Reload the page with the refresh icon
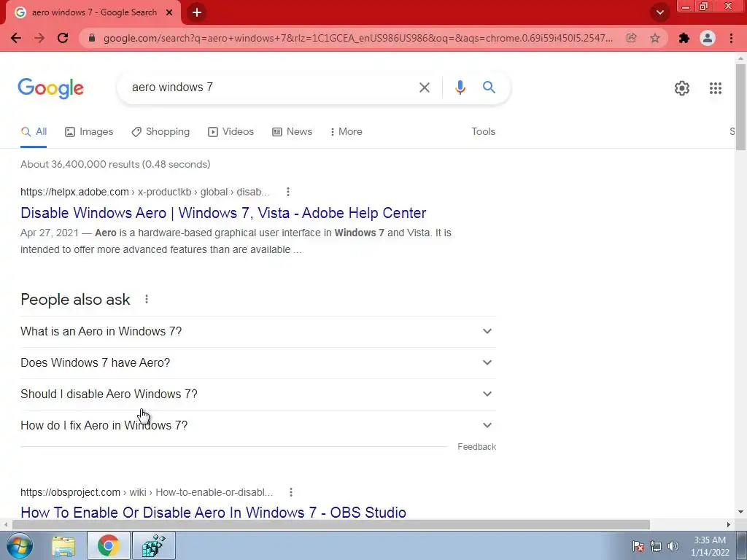The height and width of the screenshot is (560, 747). [x=63, y=38]
